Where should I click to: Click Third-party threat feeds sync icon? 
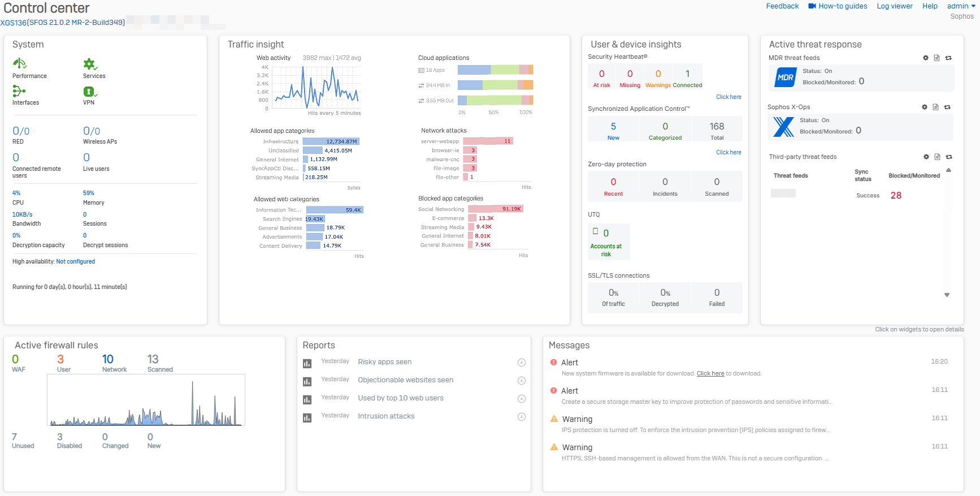[x=949, y=157]
